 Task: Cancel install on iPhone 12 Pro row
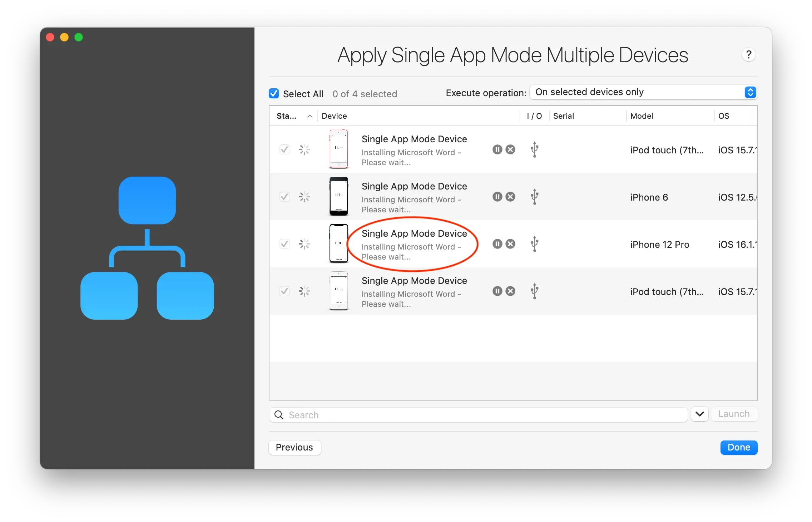[x=510, y=244]
